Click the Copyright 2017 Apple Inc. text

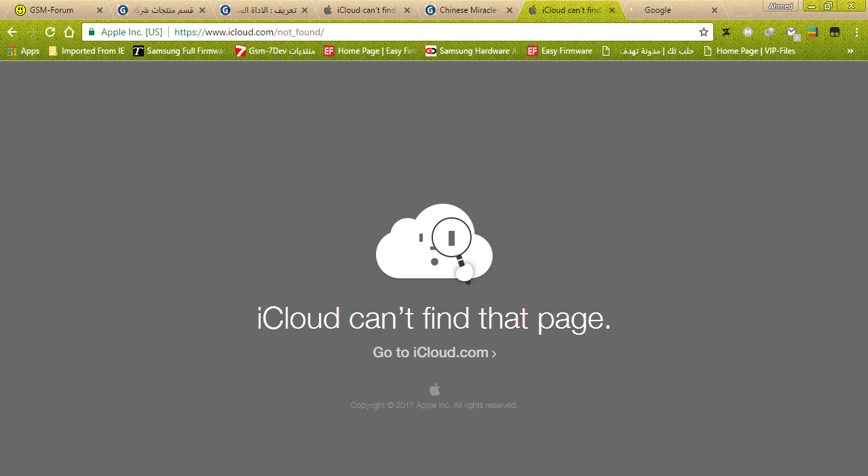tap(434, 405)
